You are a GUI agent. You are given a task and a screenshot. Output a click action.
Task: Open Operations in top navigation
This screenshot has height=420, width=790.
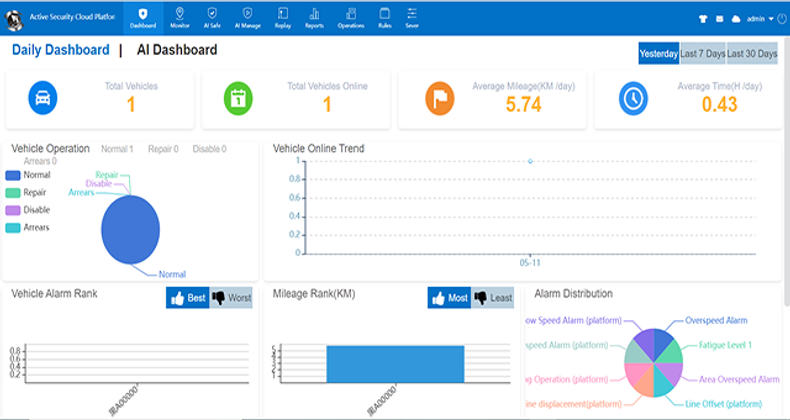click(x=351, y=19)
